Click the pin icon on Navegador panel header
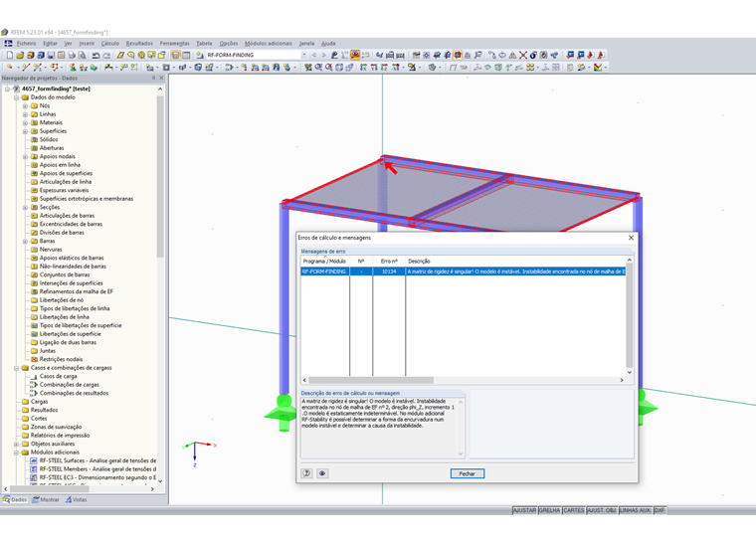756x542 pixels. [154, 79]
